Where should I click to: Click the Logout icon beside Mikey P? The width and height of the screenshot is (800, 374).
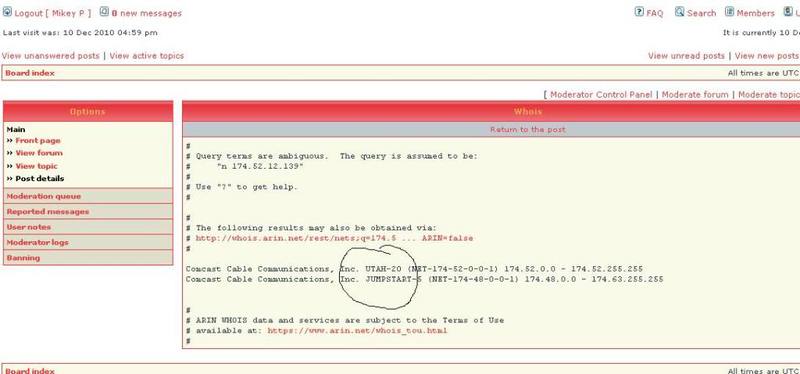[7, 12]
